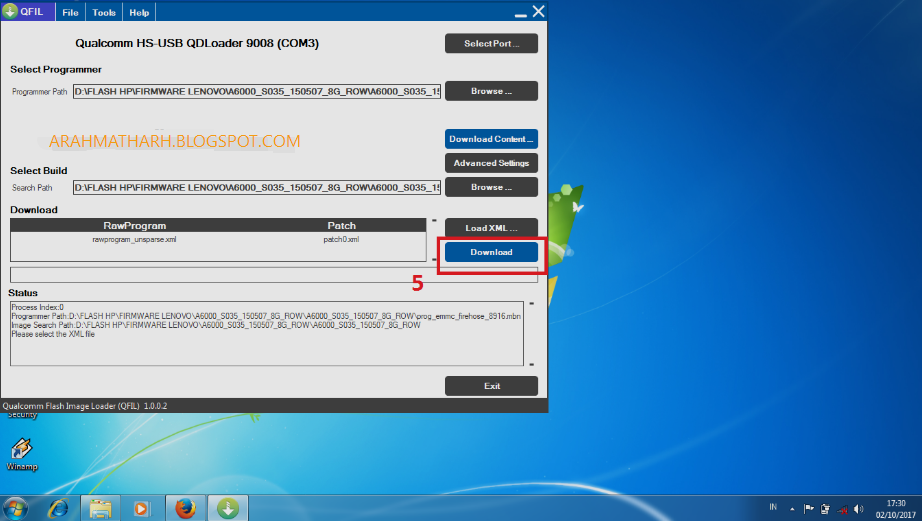Select rawprogram_unsparse.xml in the table

coord(134,239)
